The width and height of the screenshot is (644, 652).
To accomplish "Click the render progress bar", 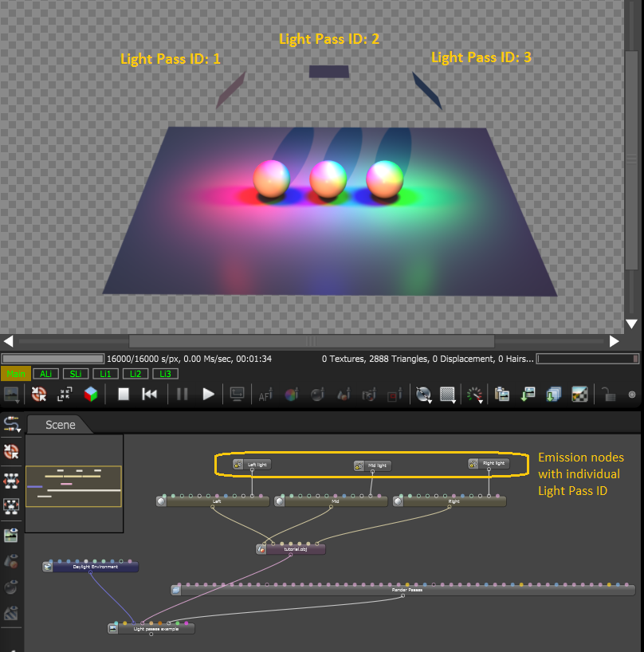I will 52,359.
